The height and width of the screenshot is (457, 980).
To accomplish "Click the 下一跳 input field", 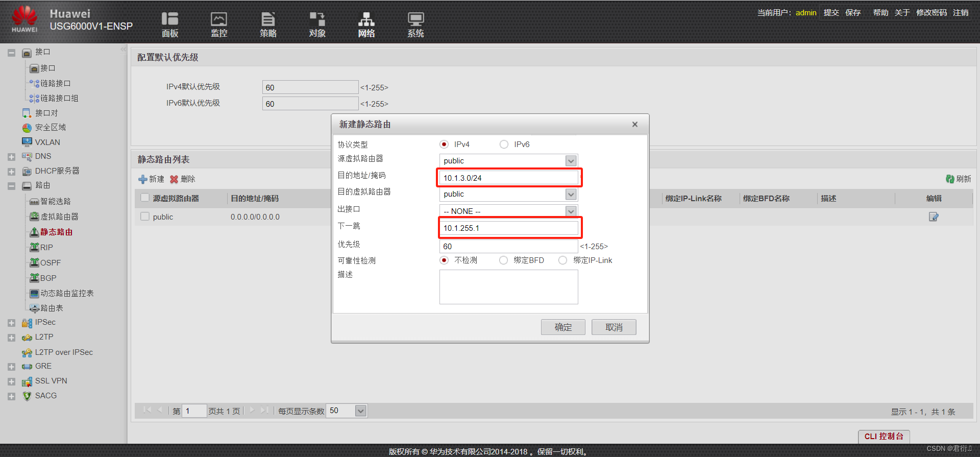I will click(x=509, y=228).
